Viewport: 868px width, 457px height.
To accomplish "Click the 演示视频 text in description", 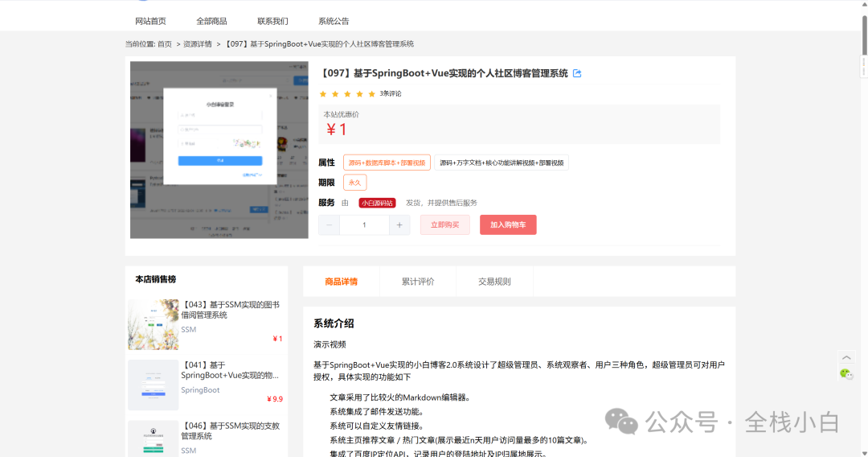I will (x=330, y=344).
